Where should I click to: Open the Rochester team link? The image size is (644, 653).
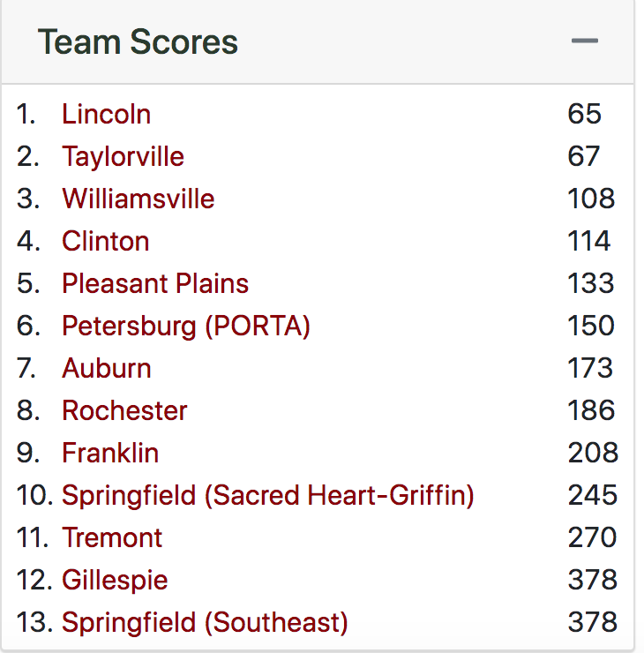(124, 410)
